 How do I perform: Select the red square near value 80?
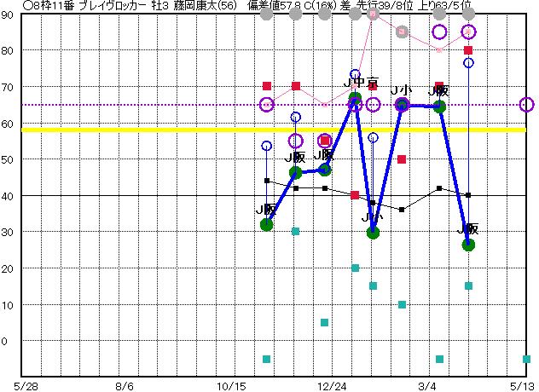(x=468, y=50)
